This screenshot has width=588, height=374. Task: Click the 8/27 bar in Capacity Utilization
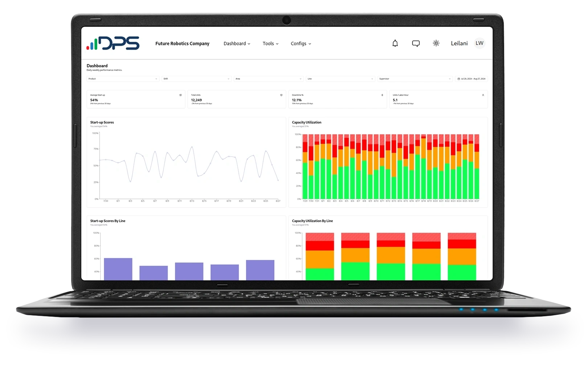[477, 167]
